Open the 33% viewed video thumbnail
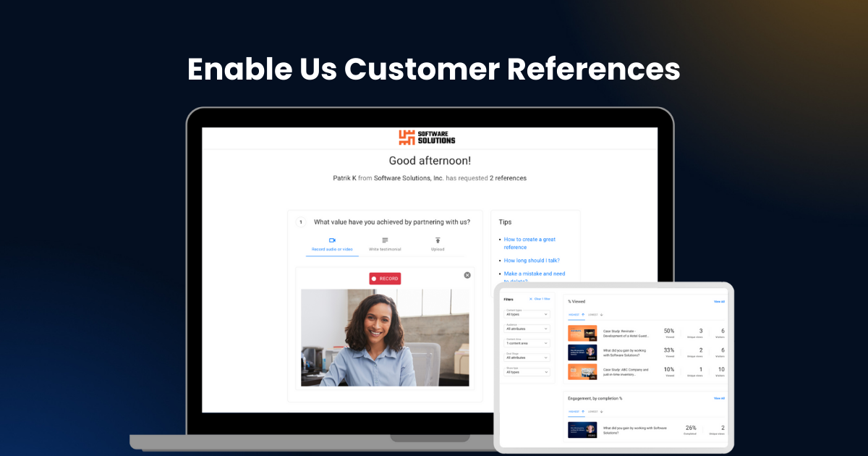This screenshot has height=456, width=868. pos(582,352)
